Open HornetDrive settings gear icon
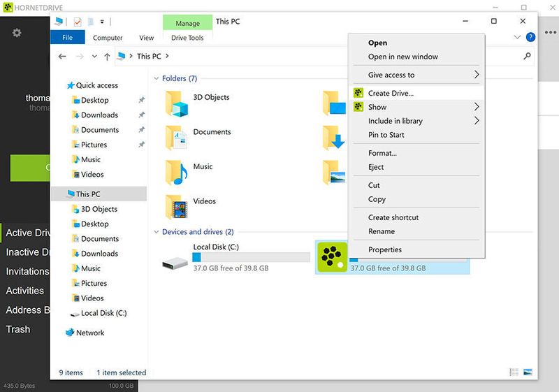 (17, 33)
